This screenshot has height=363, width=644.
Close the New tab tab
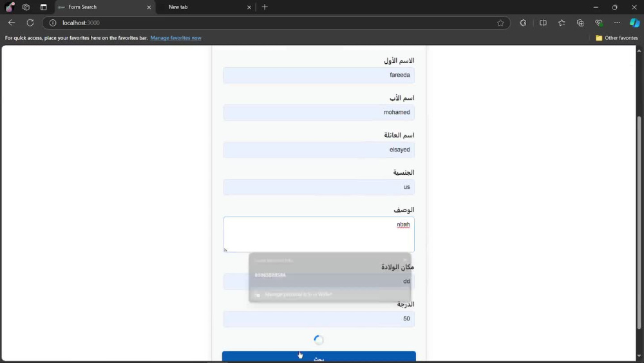coord(249,7)
